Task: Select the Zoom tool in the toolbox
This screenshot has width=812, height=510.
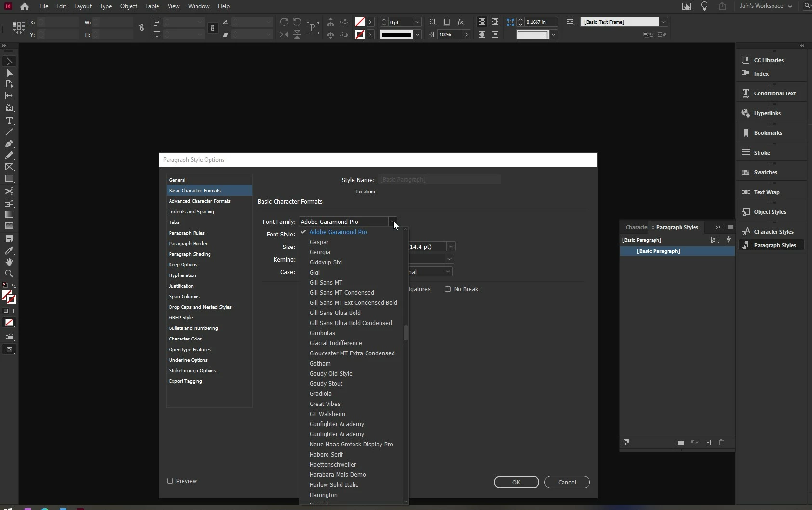Action: point(9,274)
